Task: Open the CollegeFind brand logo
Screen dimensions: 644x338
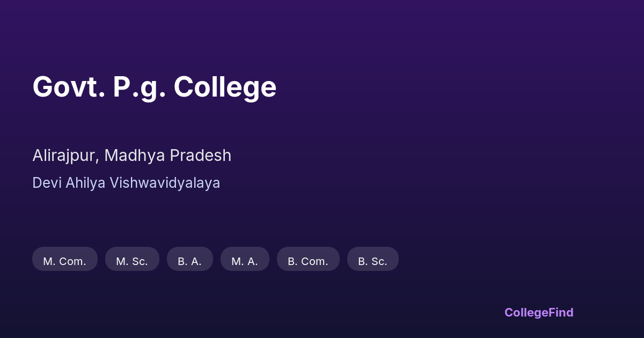Action: (x=539, y=312)
